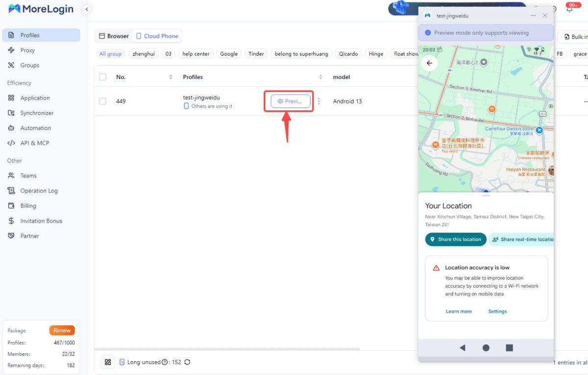
Task: Open the Proxy section
Action: coord(41,50)
